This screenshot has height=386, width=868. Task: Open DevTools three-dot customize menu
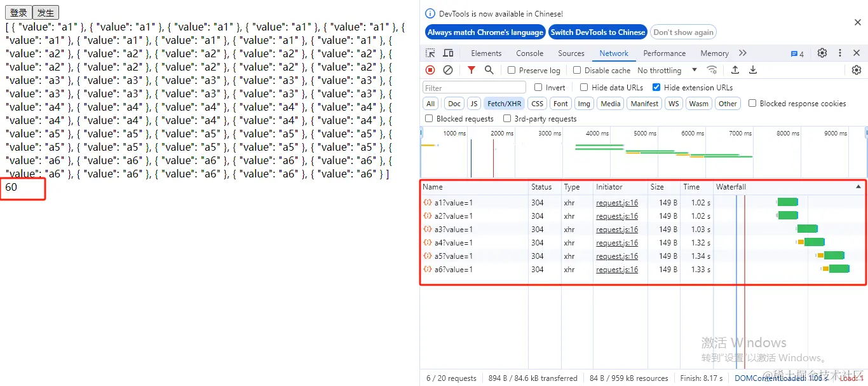(839, 53)
